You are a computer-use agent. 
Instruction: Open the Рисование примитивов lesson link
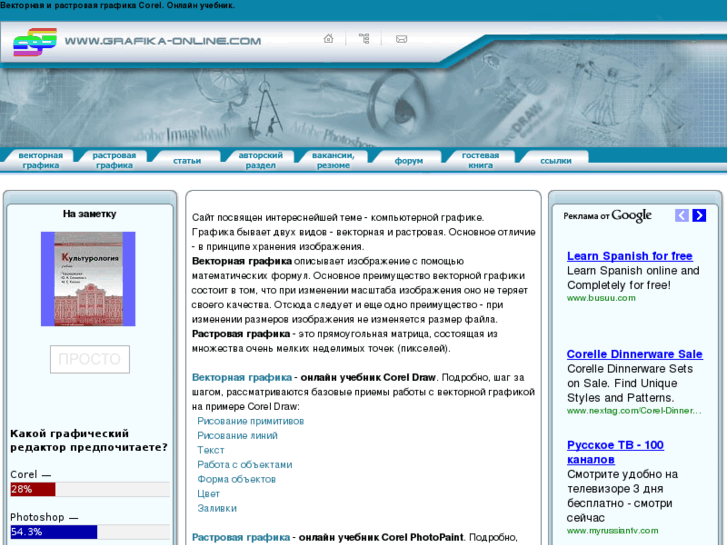(251, 421)
